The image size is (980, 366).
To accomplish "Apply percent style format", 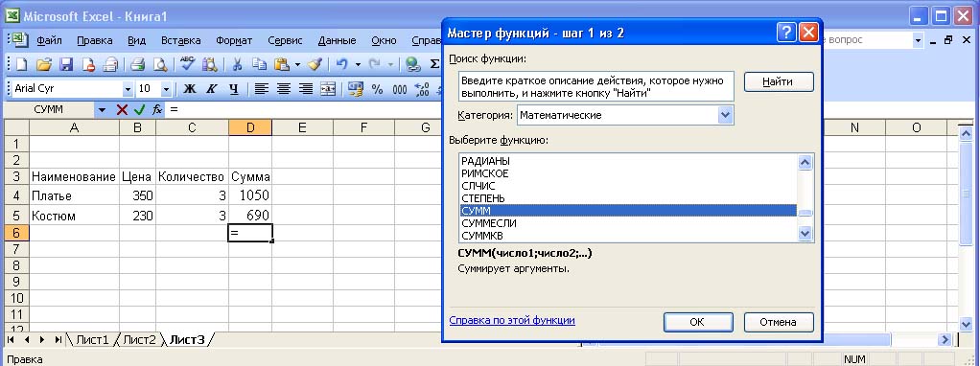I will (378, 89).
